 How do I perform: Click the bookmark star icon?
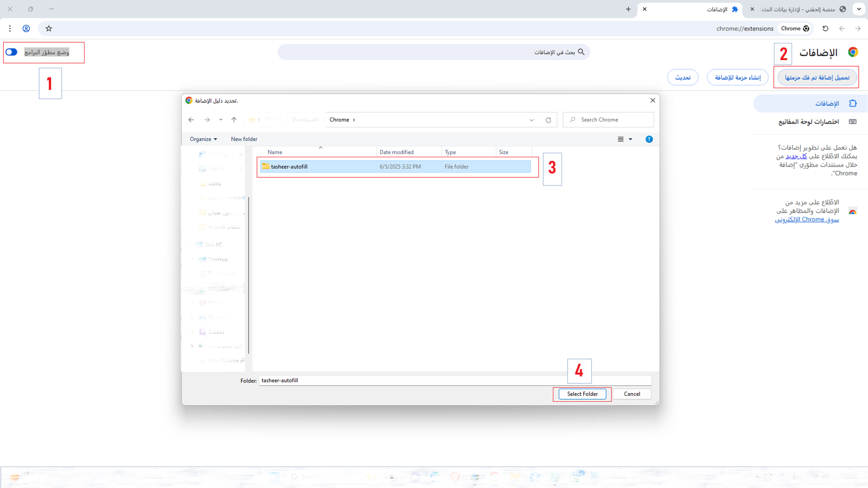pyautogui.click(x=49, y=28)
